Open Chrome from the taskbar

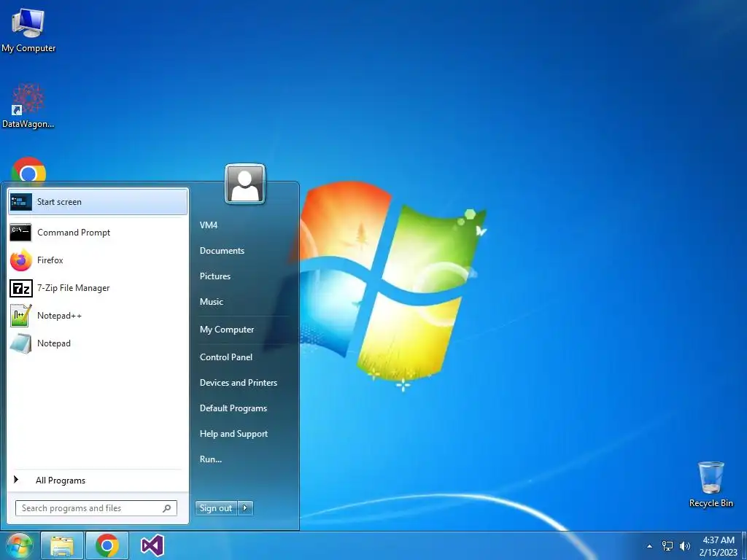pyautogui.click(x=107, y=545)
